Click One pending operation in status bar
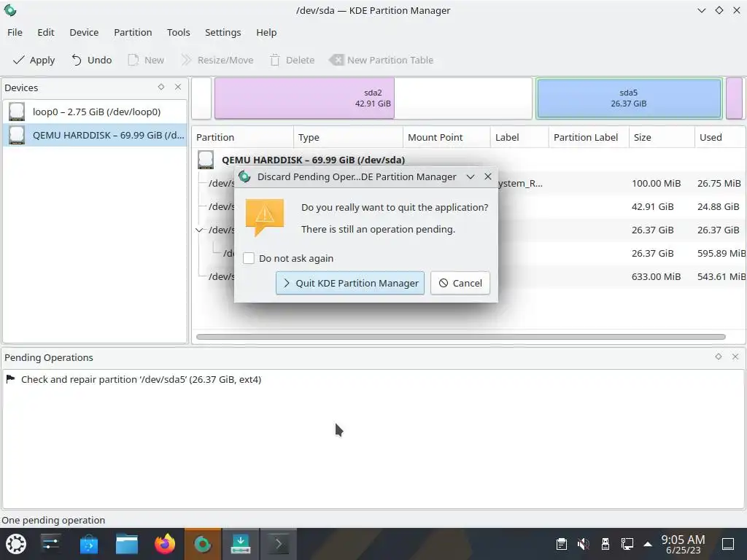The width and height of the screenshot is (747, 560). (x=53, y=520)
